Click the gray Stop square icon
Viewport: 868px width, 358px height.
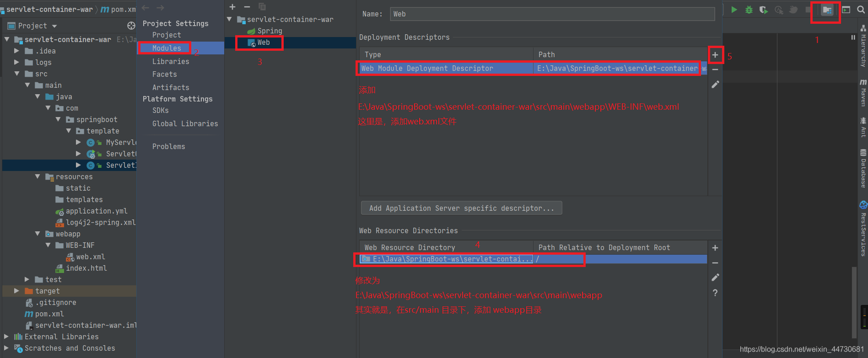808,10
